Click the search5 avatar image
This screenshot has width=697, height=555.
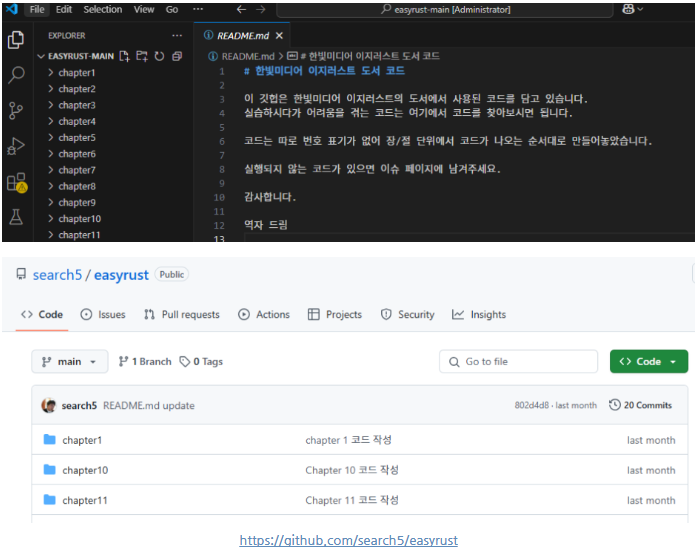[49, 405]
